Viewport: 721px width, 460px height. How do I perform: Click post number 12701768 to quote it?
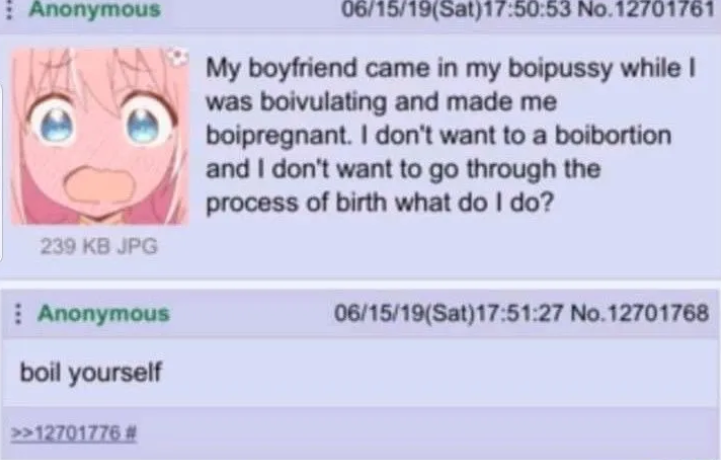(x=658, y=313)
